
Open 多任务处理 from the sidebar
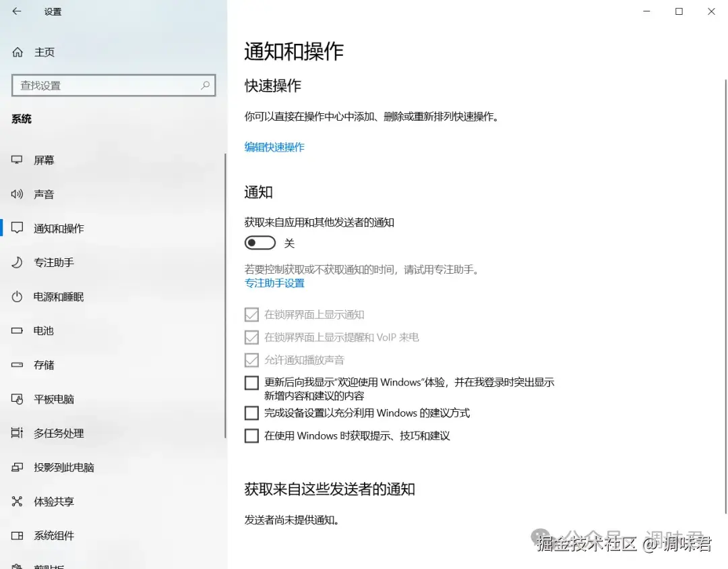[57, 433]
